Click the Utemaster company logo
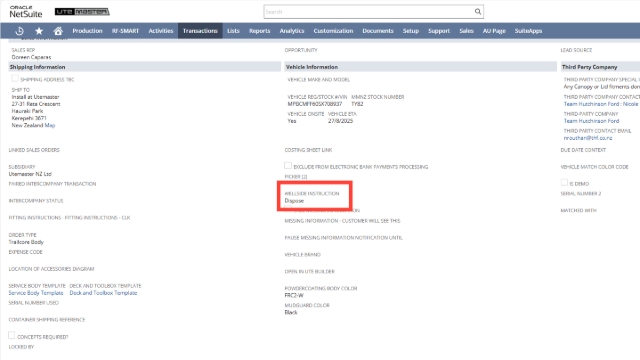 82,11
